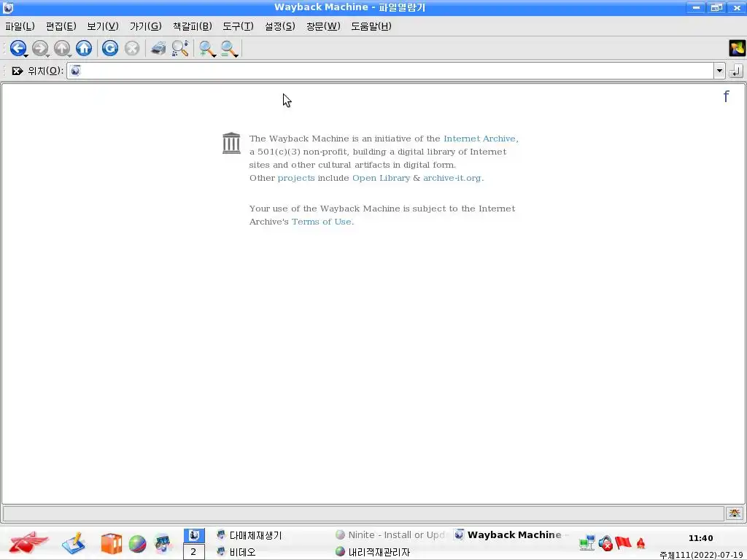Open the red star start menu

click(28, 542)
